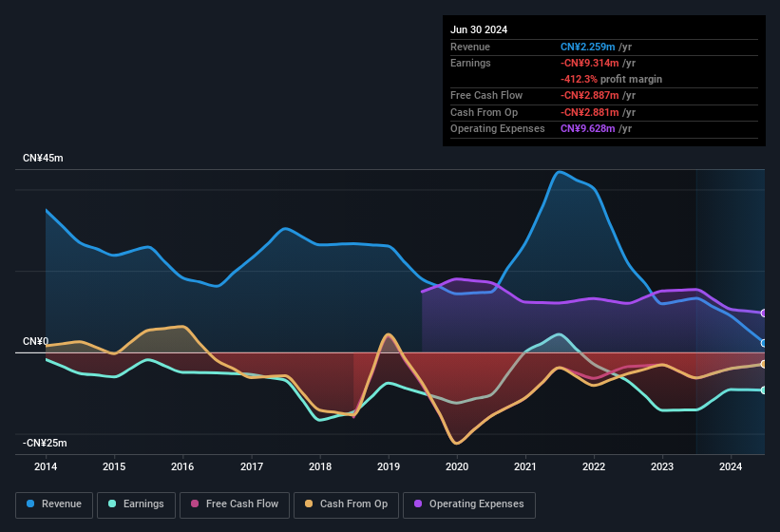The image size is (780, 532).
Task: Click the orange Cash From Op end-point marker
Action: point(764,365)
